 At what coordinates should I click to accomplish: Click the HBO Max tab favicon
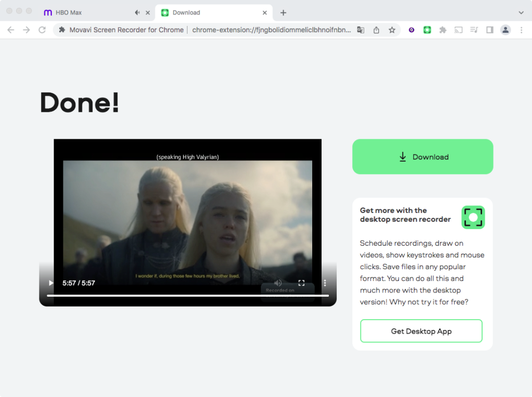pyautogui.click(x=48, y=12)
